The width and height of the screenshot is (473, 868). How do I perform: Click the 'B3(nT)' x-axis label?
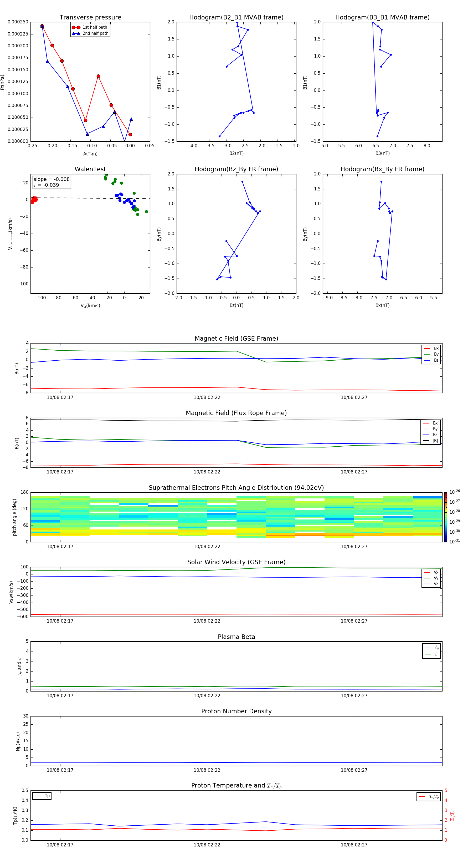[382, 153]
